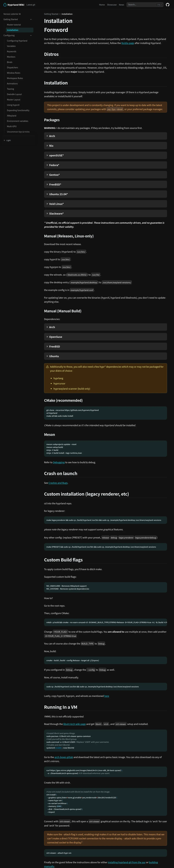Expand the Ubuntu 23.04* packages section

pyautogui.click(x=105, y=194)
